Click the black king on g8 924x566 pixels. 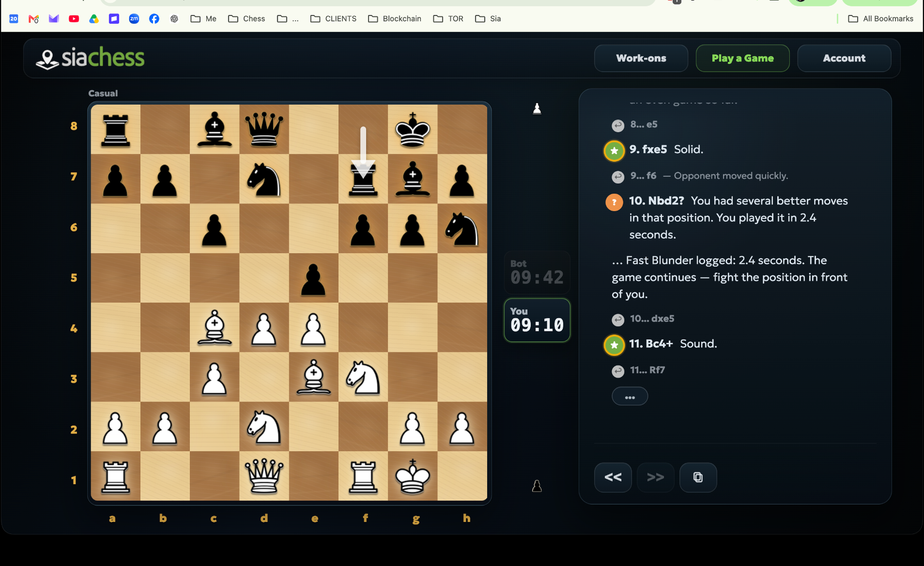(413, 129)
